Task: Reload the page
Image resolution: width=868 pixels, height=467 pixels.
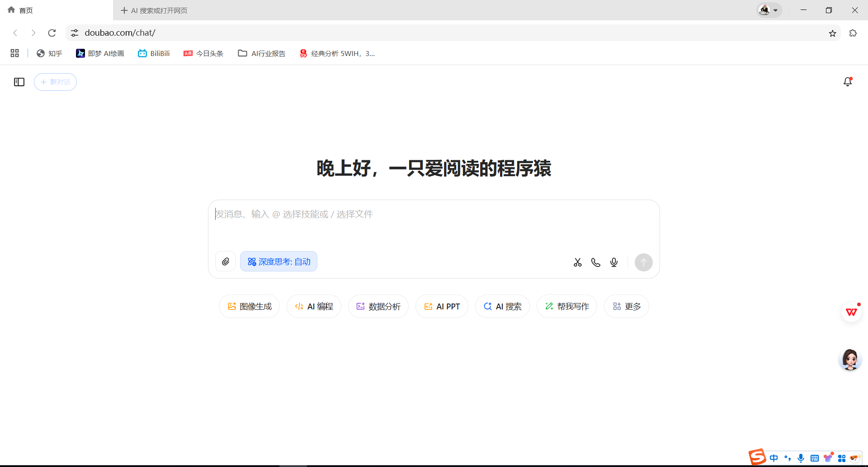Action: [52, 33]
